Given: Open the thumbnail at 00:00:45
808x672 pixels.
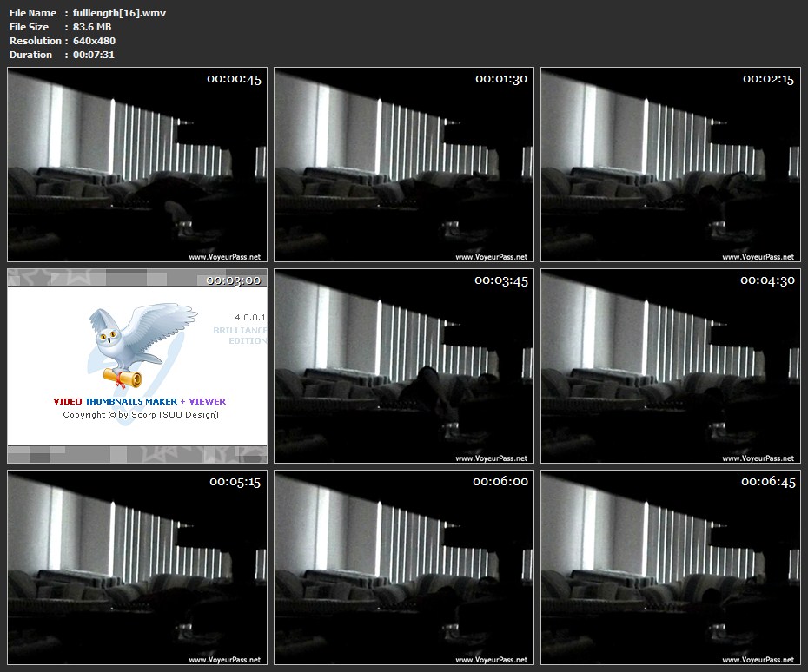Looking at the screenshot, I should [x=137, y=165].
